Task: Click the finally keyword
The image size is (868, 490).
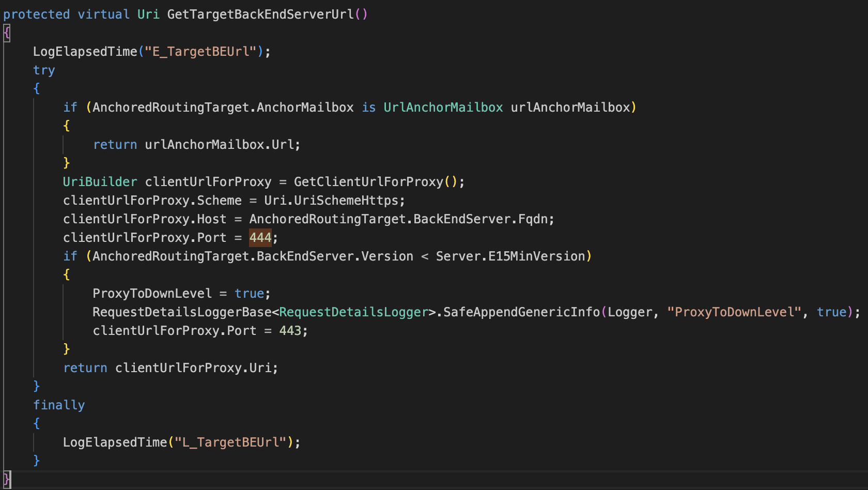Action: [x=59, y=405]
